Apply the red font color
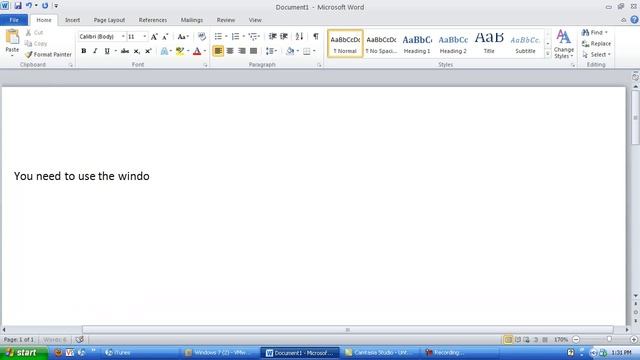 (197, 51)
